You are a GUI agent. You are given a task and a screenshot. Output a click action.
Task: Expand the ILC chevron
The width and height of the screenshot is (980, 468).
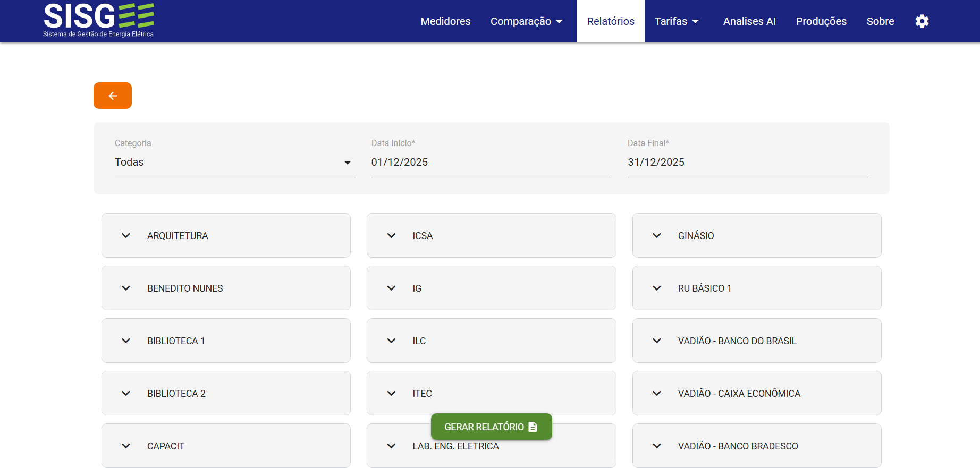tap(391, 341)
